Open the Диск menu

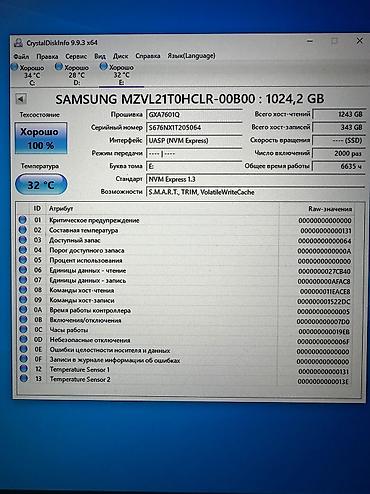pyautogui.click(x=120, y=56)
